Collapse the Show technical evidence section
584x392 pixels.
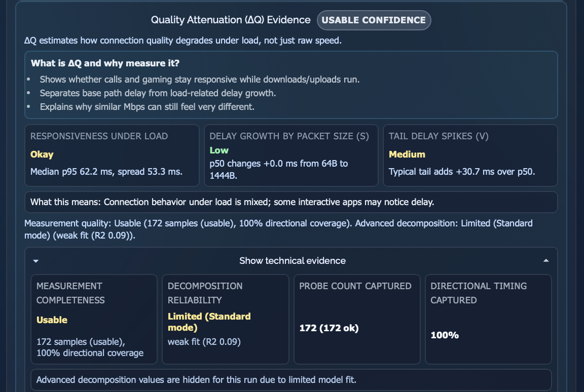[x=292, y=261]
